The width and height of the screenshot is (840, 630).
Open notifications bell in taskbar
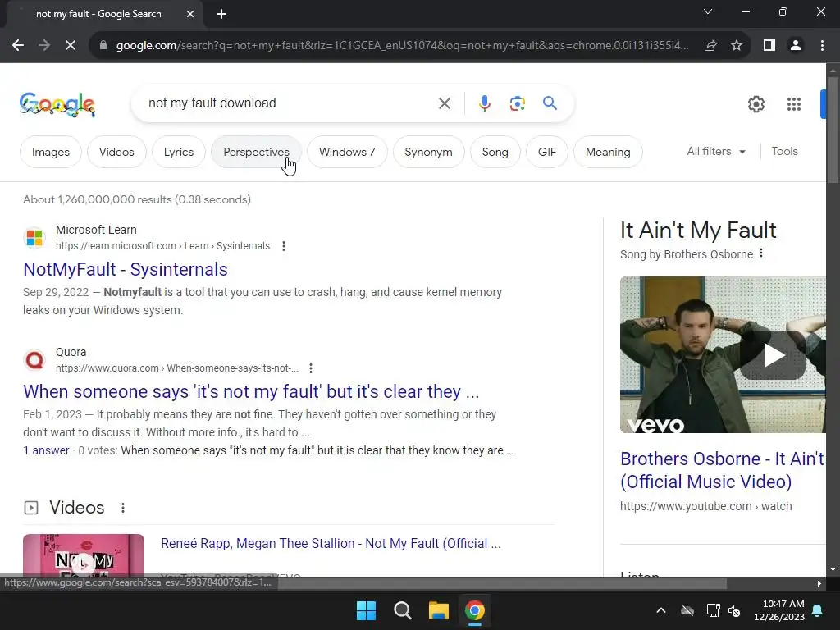click(x=818, y=610)
